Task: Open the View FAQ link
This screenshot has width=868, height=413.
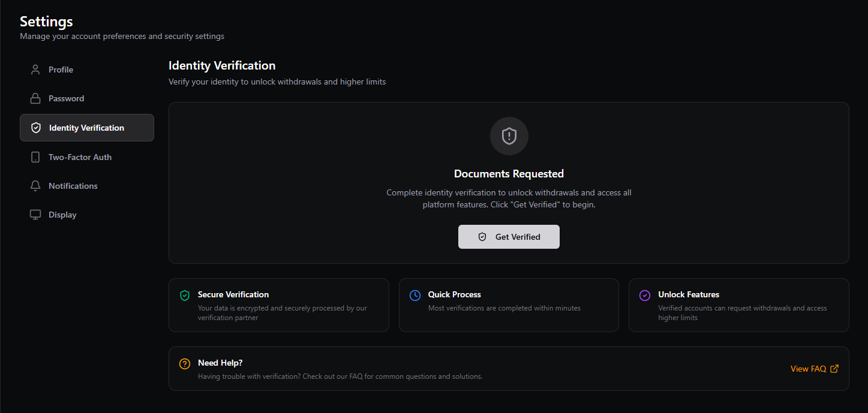Action: 815,369
